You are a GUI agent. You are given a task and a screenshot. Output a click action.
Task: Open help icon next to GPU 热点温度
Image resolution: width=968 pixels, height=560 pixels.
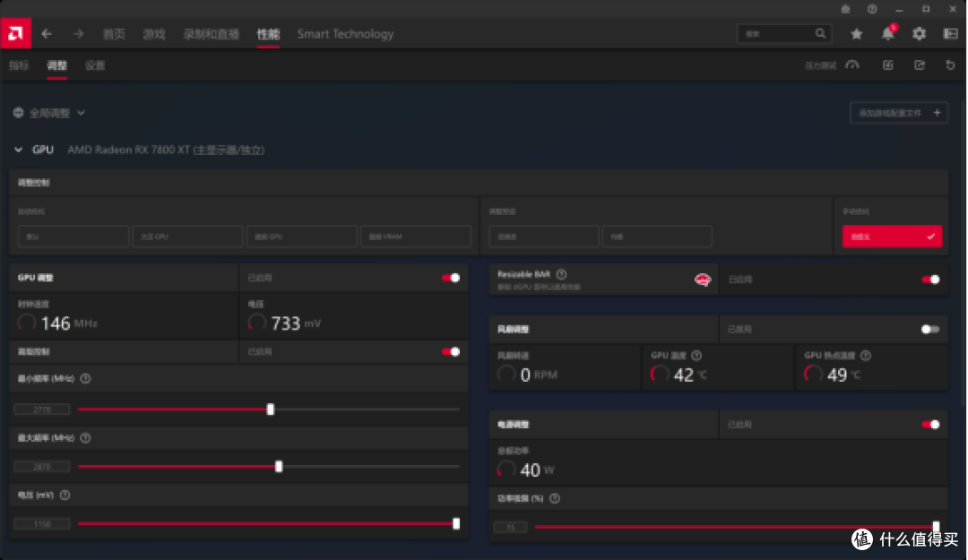(x=866, y=355)
